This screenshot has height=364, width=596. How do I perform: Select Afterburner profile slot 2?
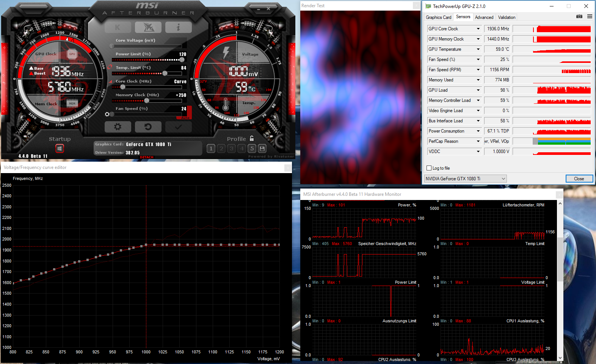221,148
